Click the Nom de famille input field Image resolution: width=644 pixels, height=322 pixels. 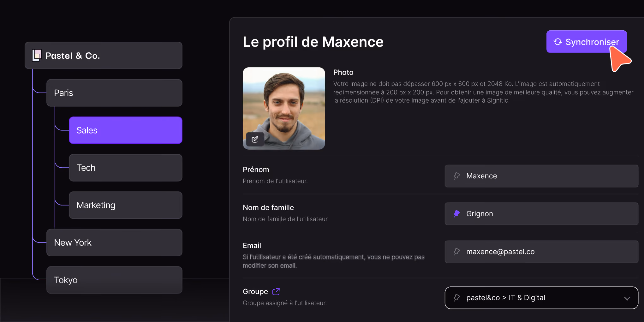541,214
